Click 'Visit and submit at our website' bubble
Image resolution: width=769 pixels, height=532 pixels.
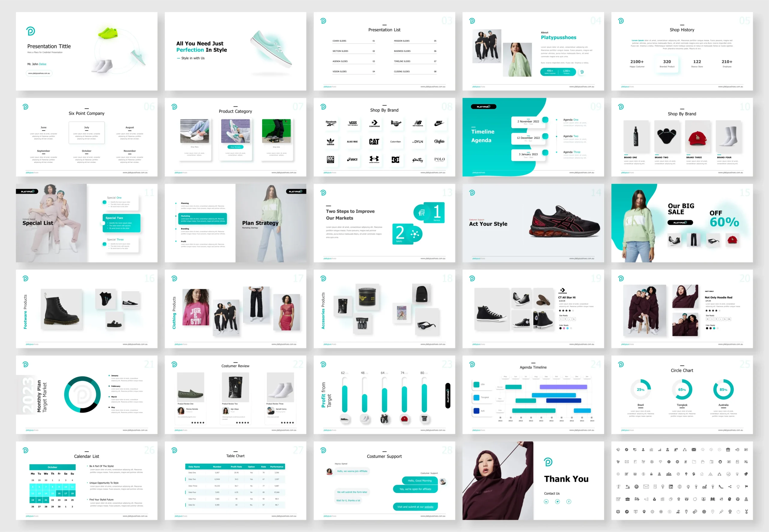pyautogui.click(x=415, y=507)
